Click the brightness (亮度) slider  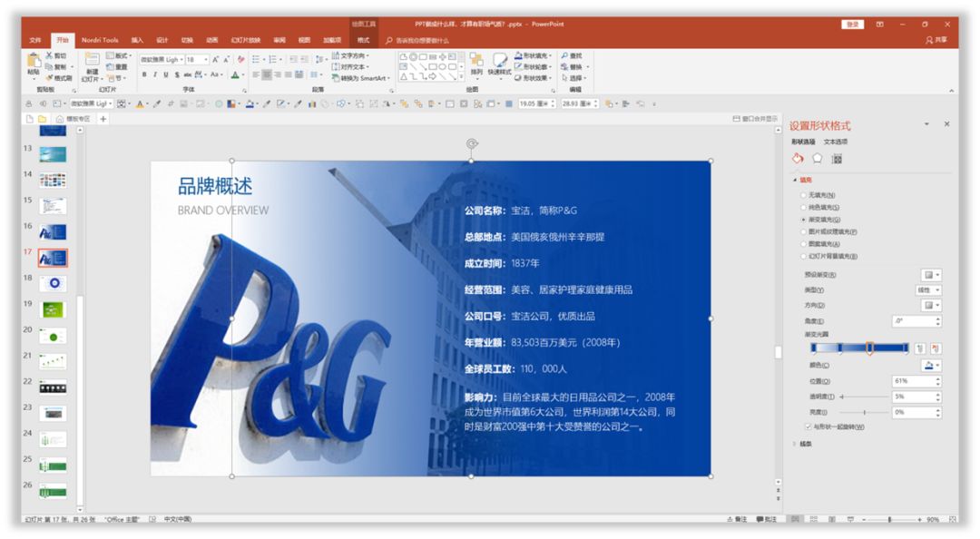click(x=865, y=413)
